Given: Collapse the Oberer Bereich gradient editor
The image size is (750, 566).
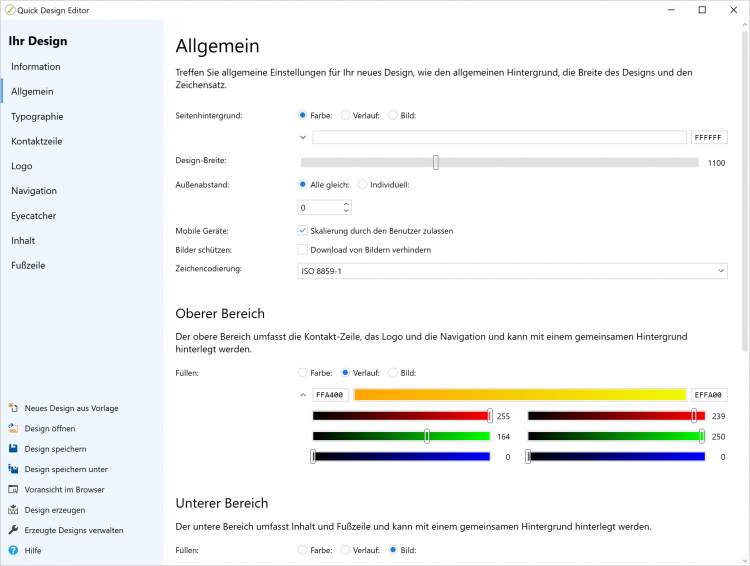Looking at the screenshot, I should [303, 395].
